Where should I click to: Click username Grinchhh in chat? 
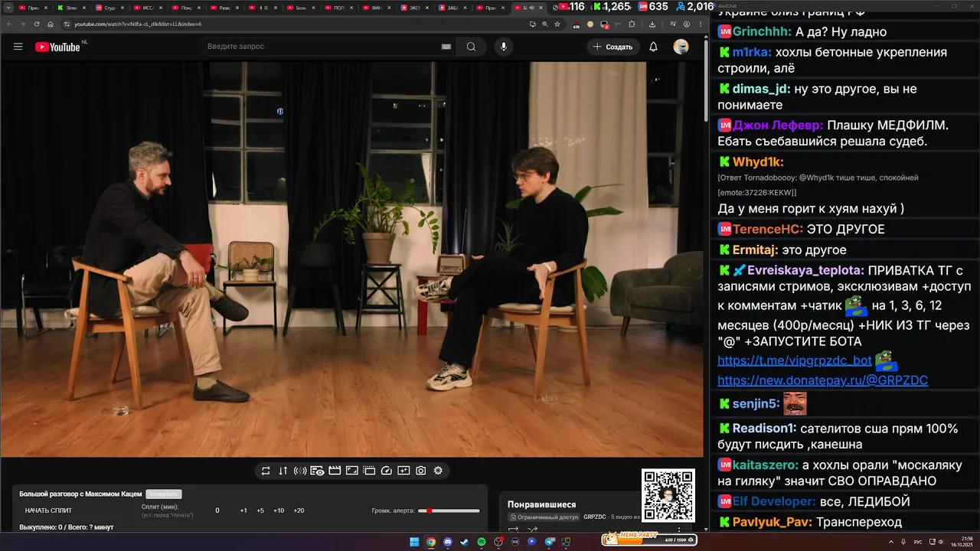click(x=762, y=32)
